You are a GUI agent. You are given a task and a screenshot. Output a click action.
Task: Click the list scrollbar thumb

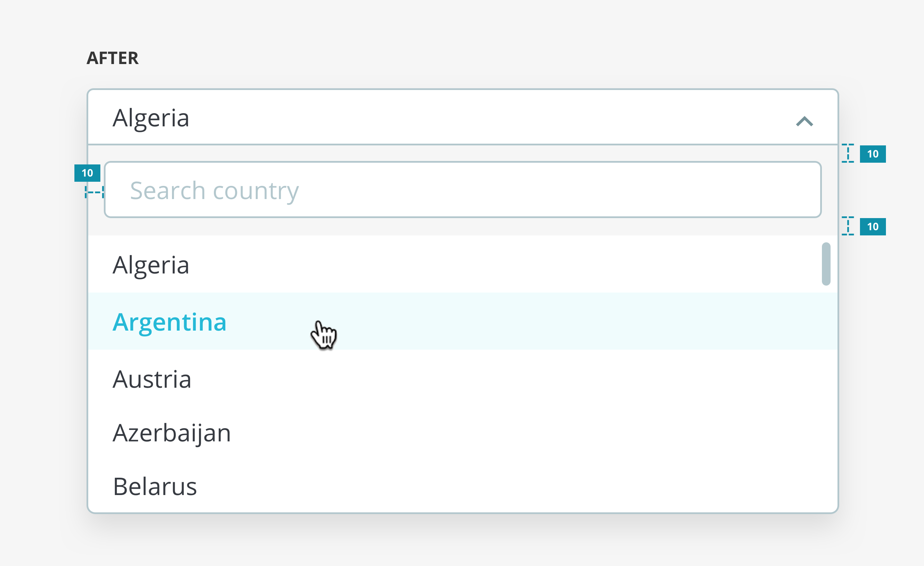point(826,264)
